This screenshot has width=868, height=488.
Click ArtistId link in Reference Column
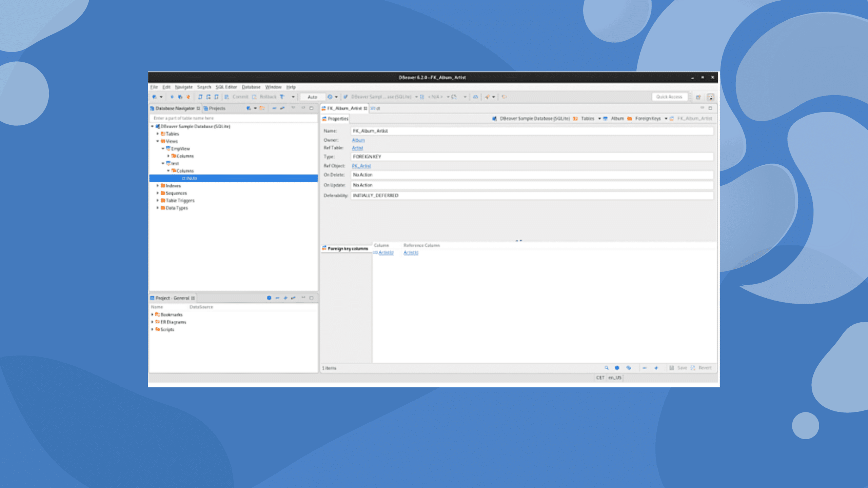pyautogui.click(x=411, y=253)
